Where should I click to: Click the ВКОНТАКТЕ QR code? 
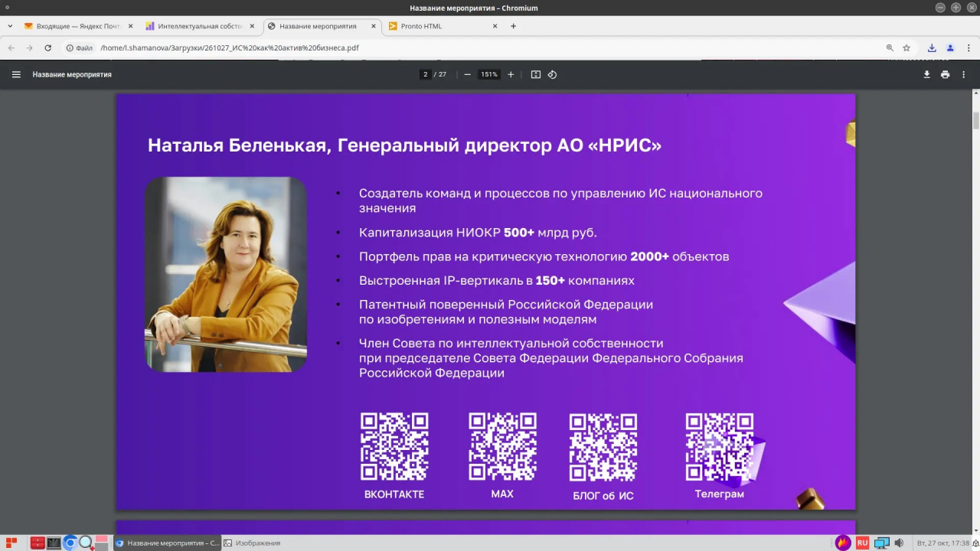tap(394, 447)
